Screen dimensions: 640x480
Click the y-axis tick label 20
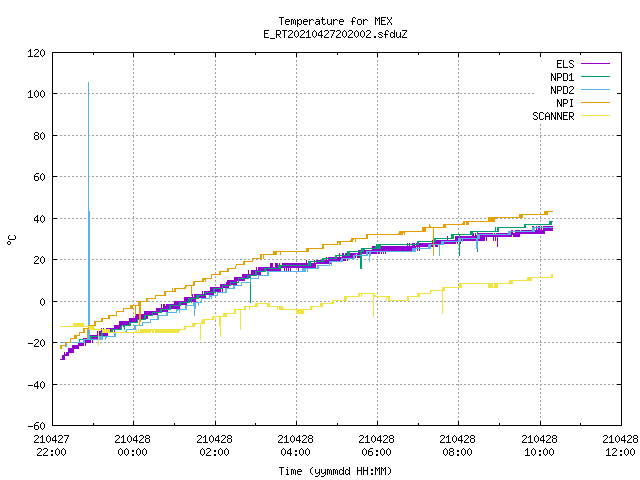pos(39,260)
